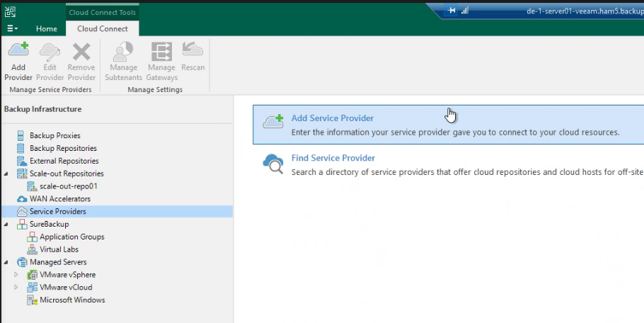Screen dimensions: 644x323
Task: Click the Backup Proxies tree icon
Action: [x=20, y=135]
